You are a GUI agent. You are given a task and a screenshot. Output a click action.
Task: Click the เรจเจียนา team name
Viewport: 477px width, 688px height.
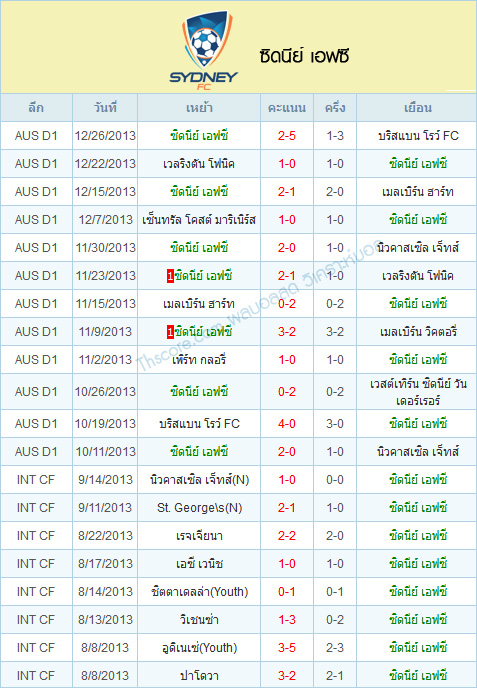click(199, 536)
